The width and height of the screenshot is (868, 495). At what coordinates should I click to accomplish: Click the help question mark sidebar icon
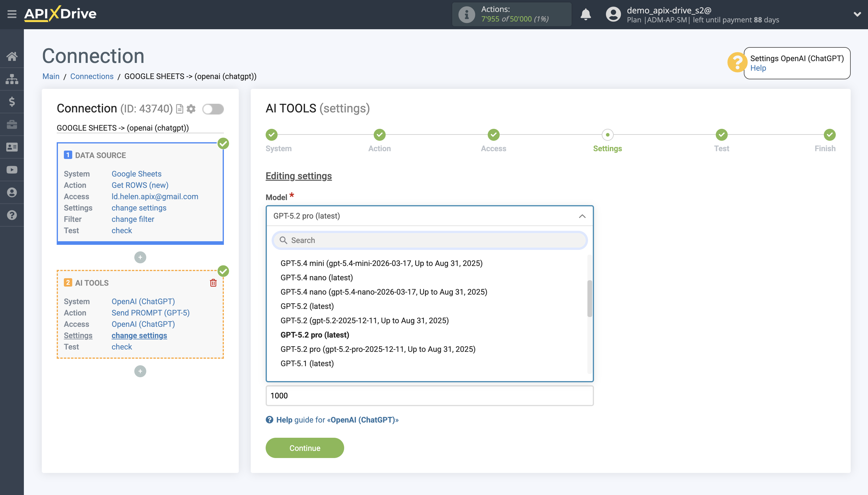point(12,215)
